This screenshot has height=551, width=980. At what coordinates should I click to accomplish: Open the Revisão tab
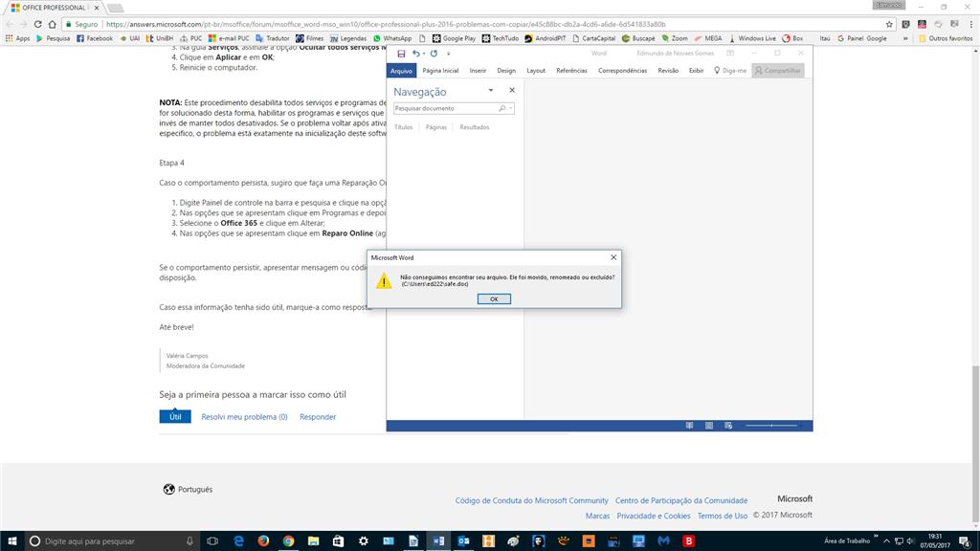tap(667, 71)
